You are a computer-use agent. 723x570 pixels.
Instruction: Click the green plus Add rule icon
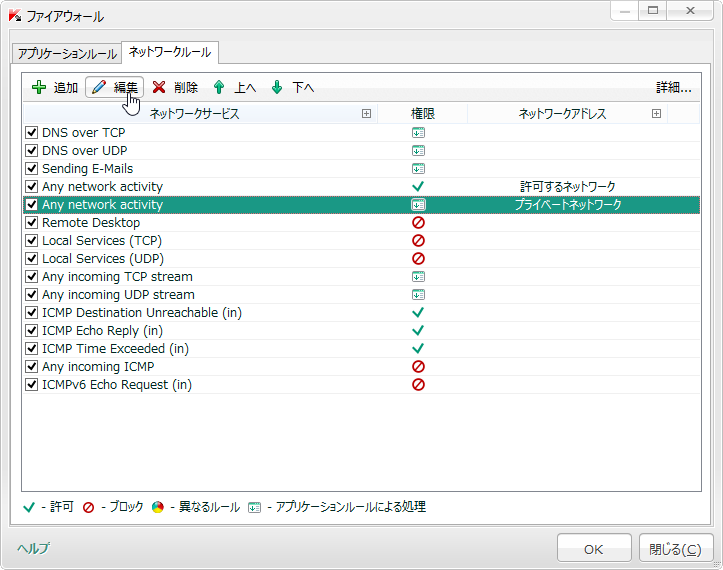[39, 88]
